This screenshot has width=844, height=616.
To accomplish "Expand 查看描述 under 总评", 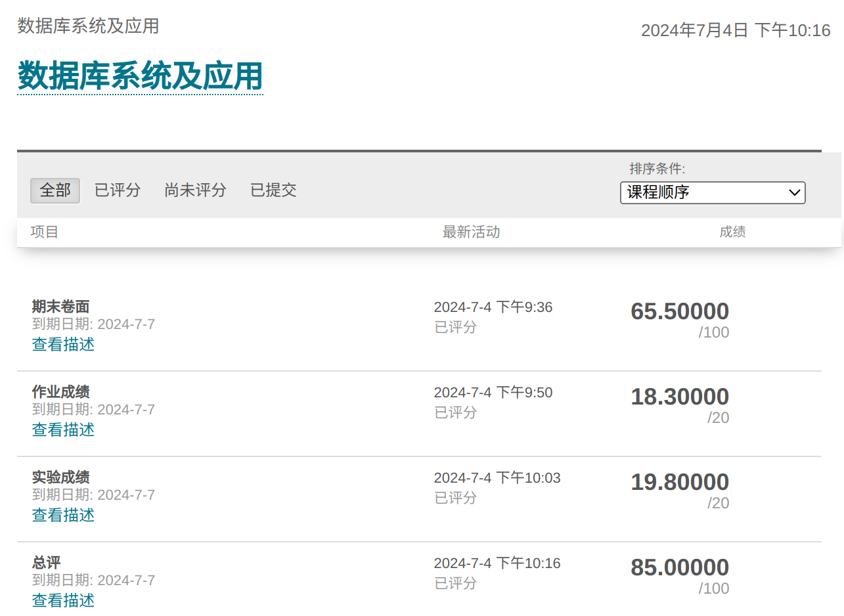I will [63, 600].
